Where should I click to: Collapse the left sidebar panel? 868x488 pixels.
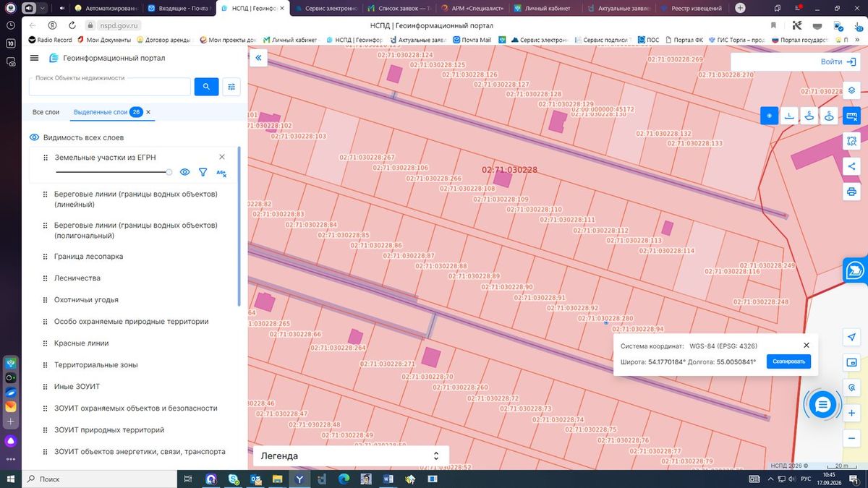pyautogui.click(x=259, y=59)
